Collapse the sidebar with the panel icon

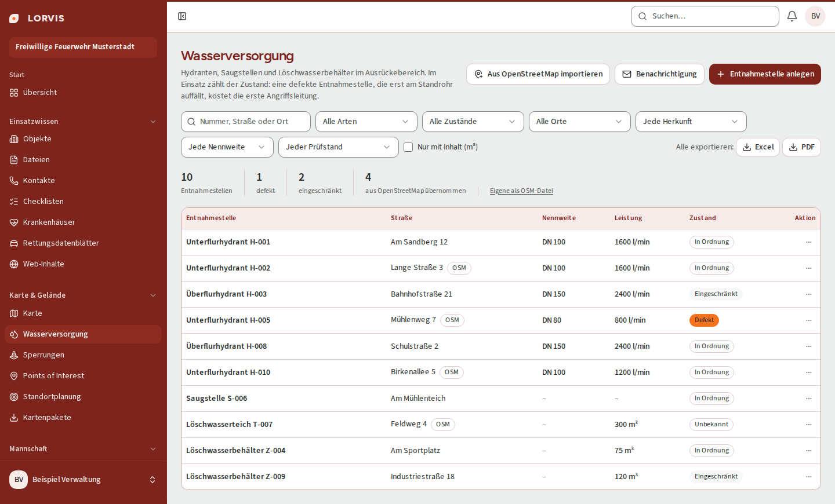point(182,16)
